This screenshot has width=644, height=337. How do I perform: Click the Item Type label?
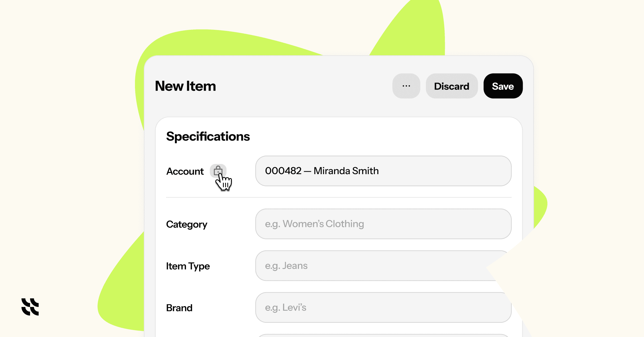[x=188, y=266]
